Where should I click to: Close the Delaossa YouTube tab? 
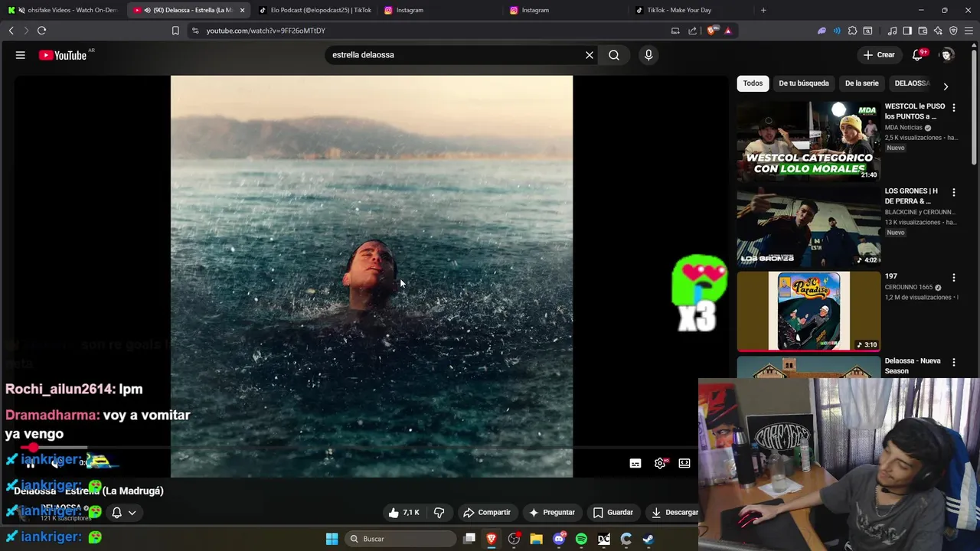click(243, 10)
